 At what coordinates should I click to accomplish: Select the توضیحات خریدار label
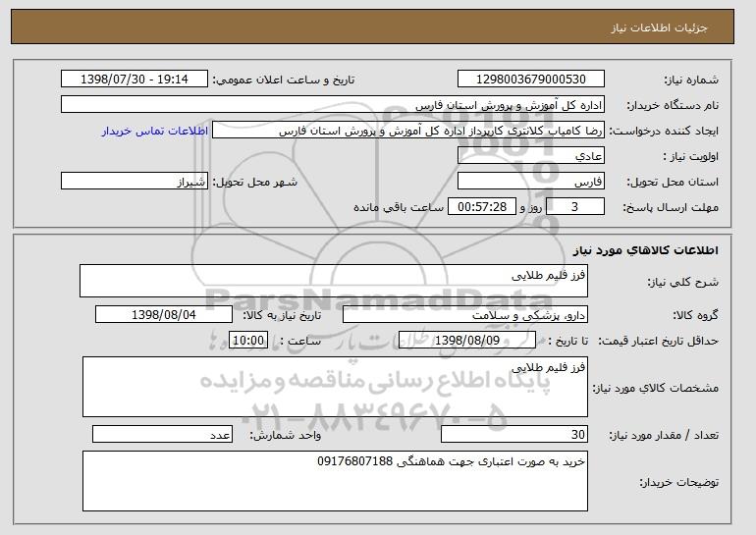tap(678, 482)
